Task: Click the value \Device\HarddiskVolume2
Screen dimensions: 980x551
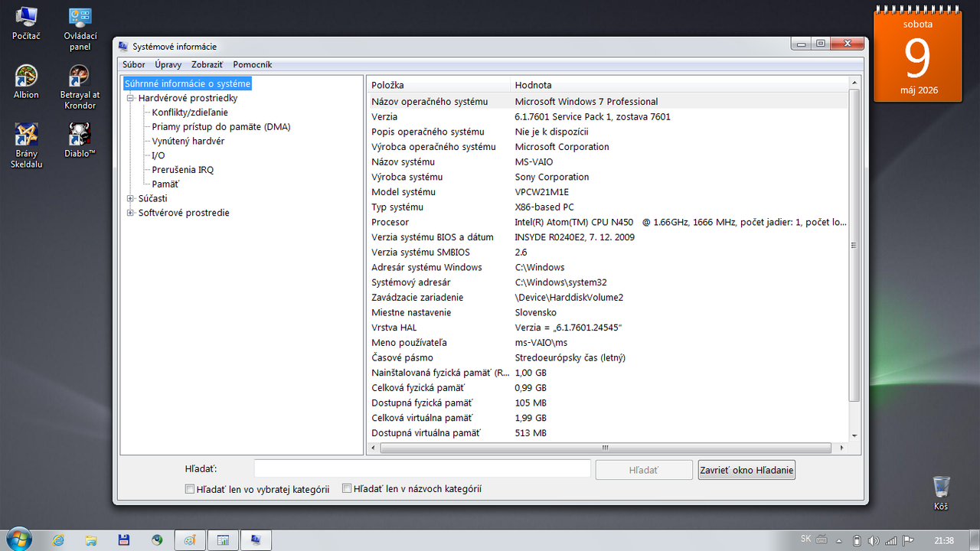Action: [x=570, y=298]
